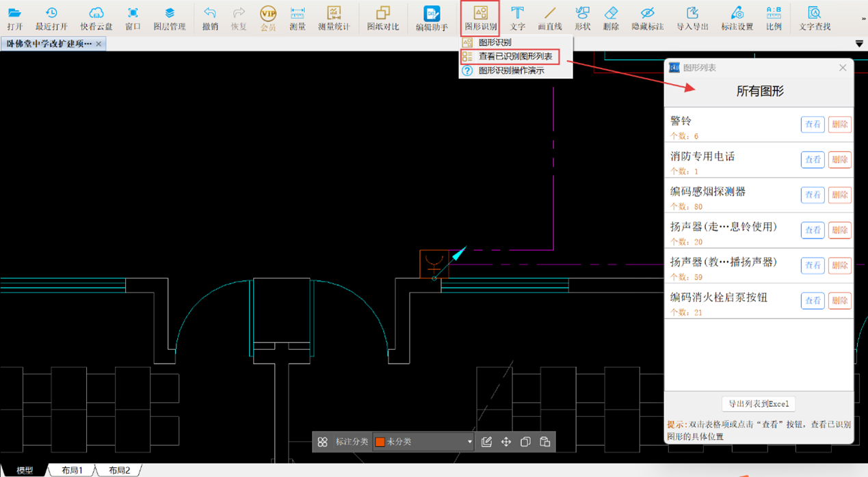Screen dimensions: 868x477
Task: Click the move icon in annotation toolbar
Action: (506, 442)
